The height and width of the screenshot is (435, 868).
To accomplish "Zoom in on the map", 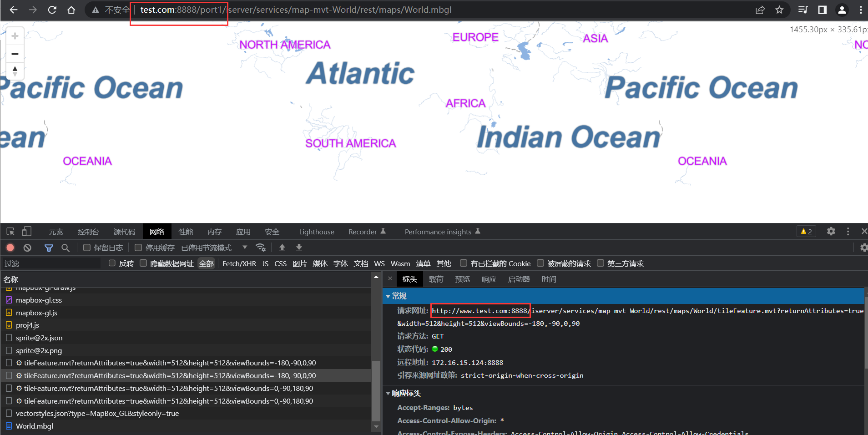I will pos(15,36).
